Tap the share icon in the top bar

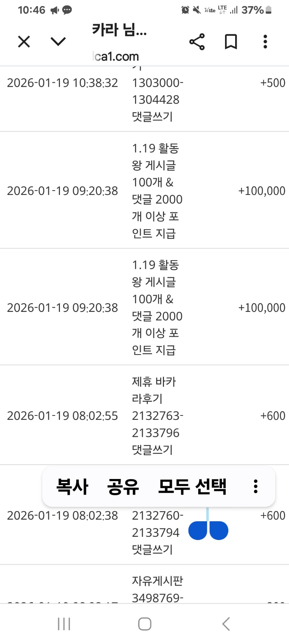197,42
